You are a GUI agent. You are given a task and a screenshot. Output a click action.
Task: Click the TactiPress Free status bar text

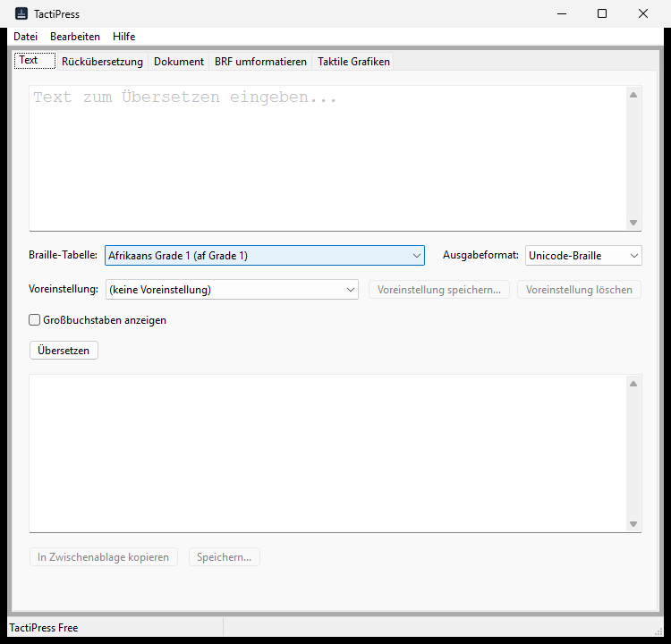tap(44, 628)
